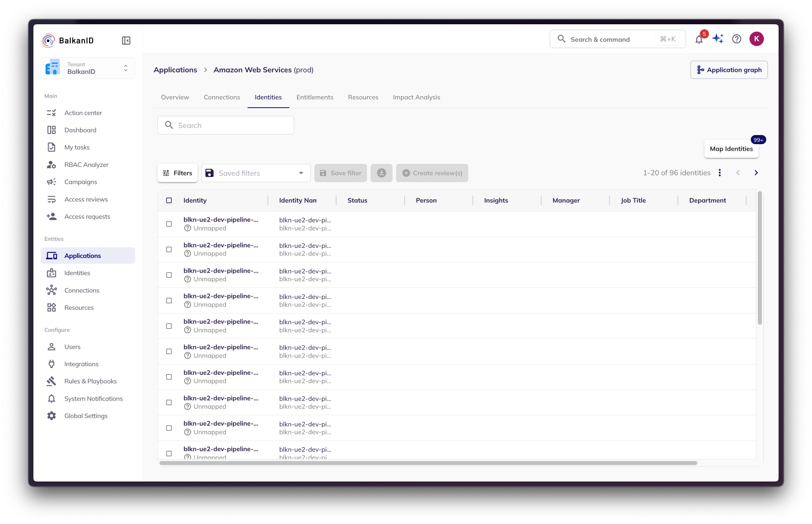
Task: Click the Insights column header
Action: (496, 200)
